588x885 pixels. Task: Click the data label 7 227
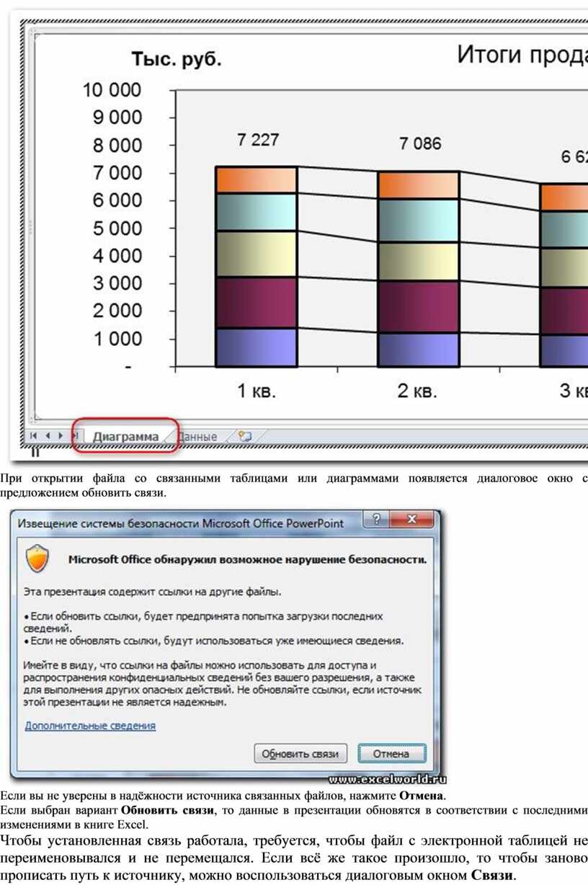coord(258,140)
